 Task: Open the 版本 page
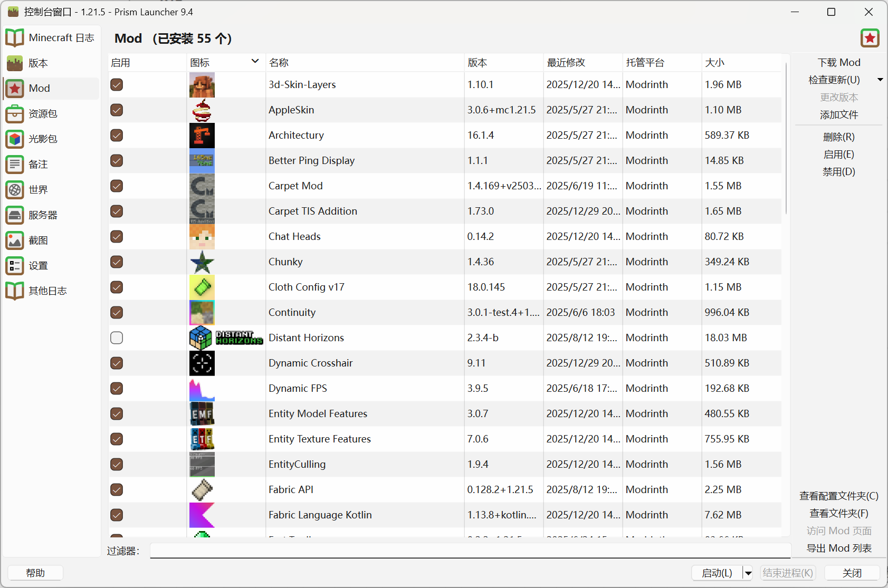pos(51,63)
